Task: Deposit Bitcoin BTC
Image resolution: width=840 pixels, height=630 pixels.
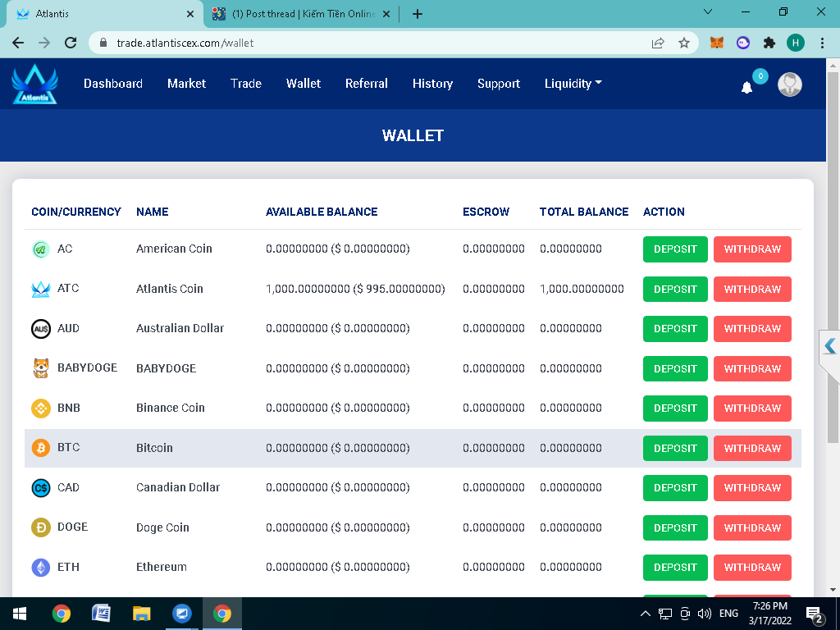Action: click(x=675, y=449)
